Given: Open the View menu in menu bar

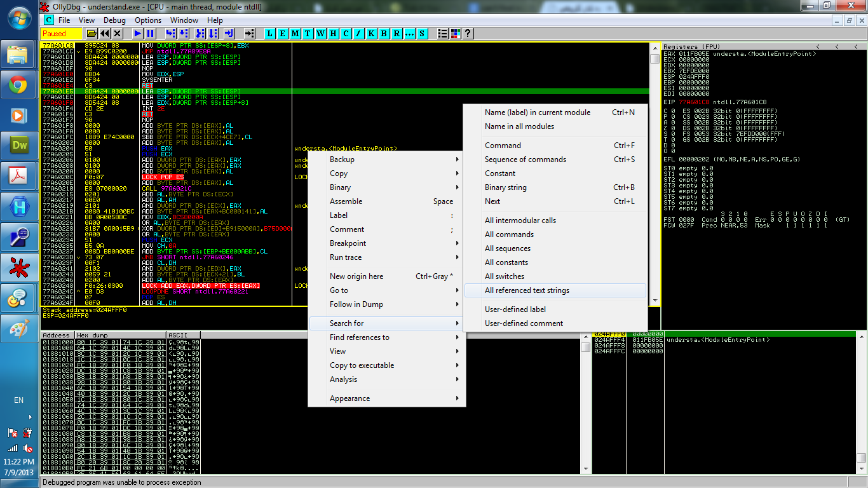Looking at the screenshot, I should tap(87, 20).
